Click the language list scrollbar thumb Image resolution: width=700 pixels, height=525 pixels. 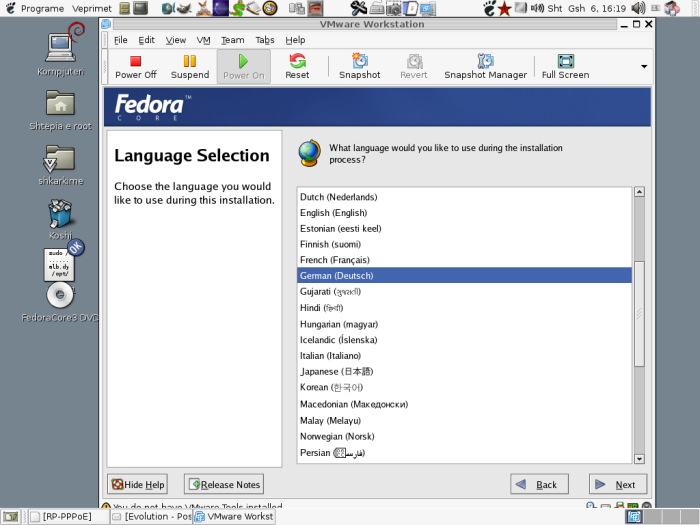(639, 314)
